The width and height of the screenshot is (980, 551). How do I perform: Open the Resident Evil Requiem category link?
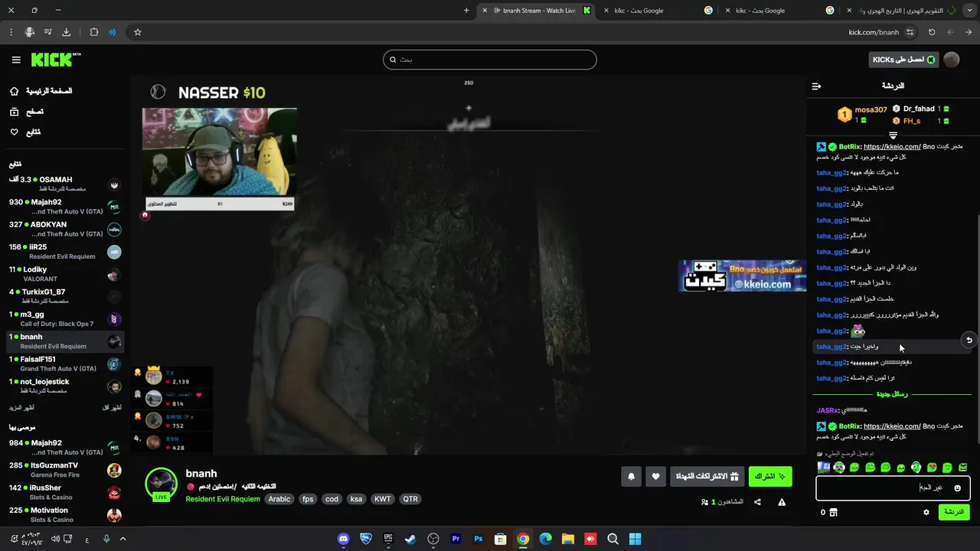[223, 499]
